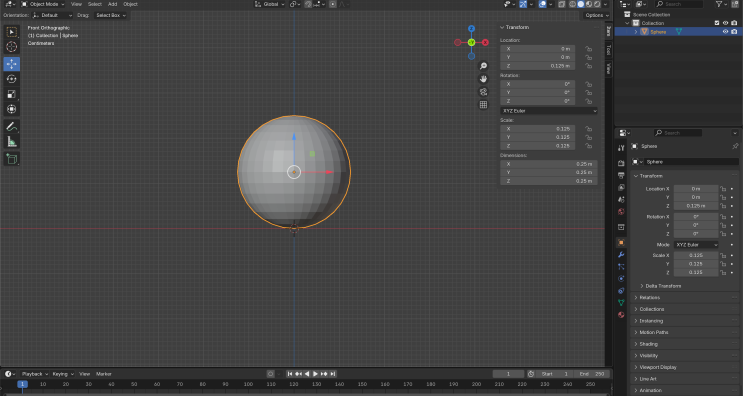Select the Annotate tool
Viewport: 743px width, 396px height.
[11, 126]
